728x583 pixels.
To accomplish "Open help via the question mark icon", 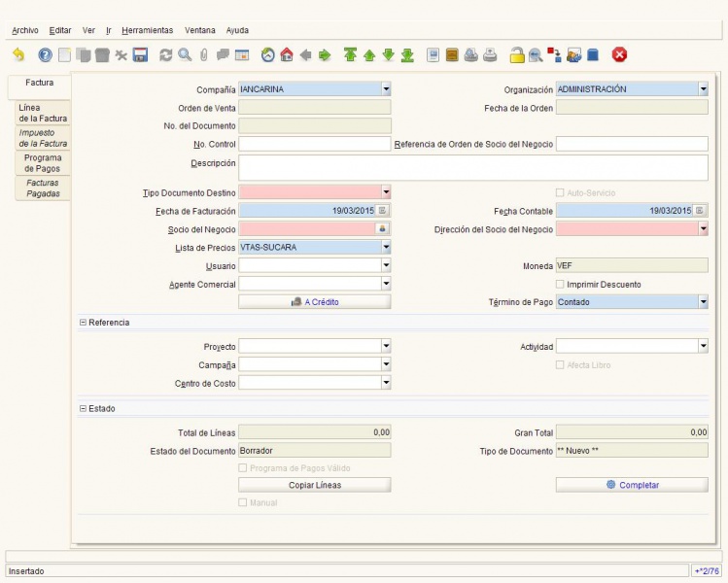I will pos(45,55).
